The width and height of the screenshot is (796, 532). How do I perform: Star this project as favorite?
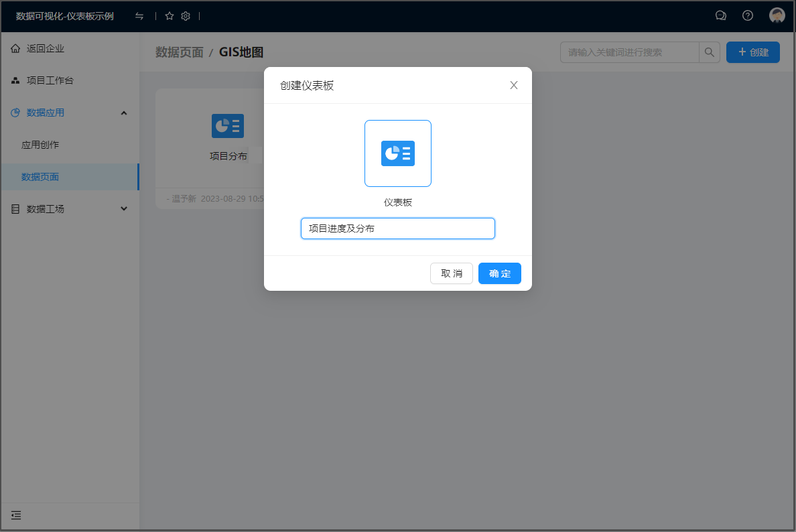[x=170, y=16]
